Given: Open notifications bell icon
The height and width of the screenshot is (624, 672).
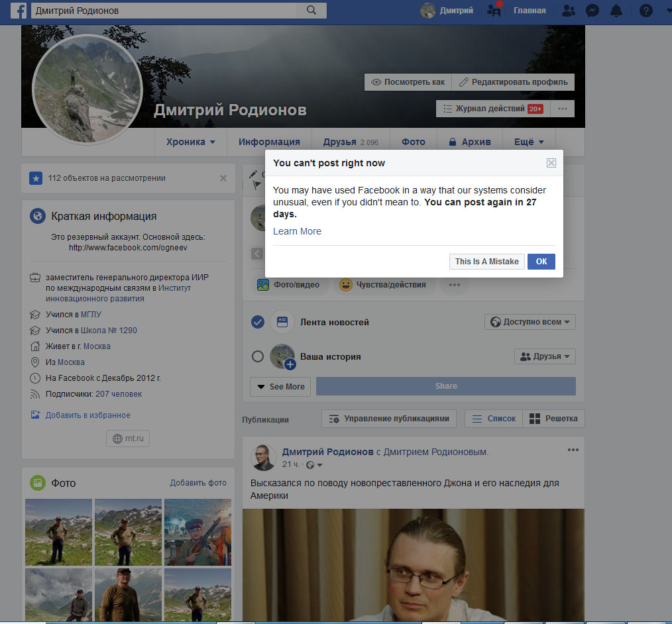Looking at the screenshot, I should point(616,11).
